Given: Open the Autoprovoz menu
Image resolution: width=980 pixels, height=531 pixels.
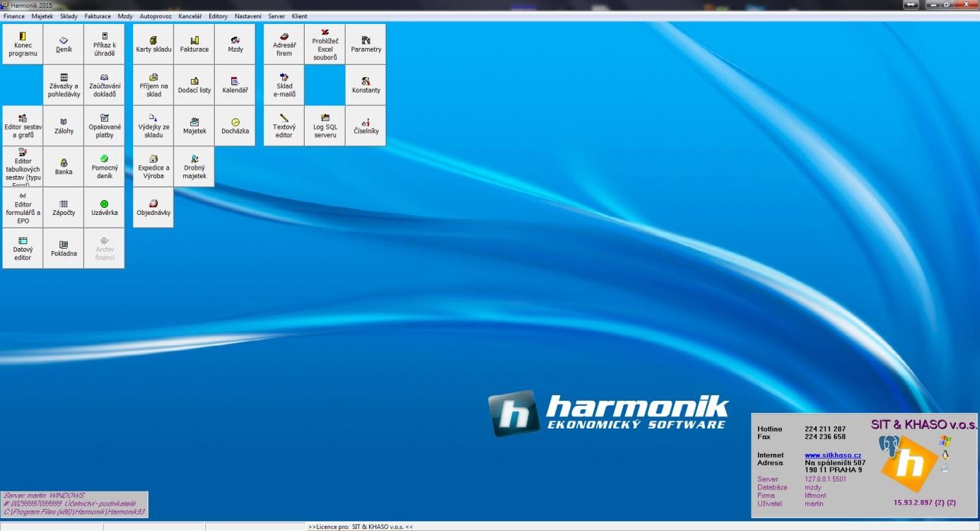Looking at the screenshot, I should [156, 16].
